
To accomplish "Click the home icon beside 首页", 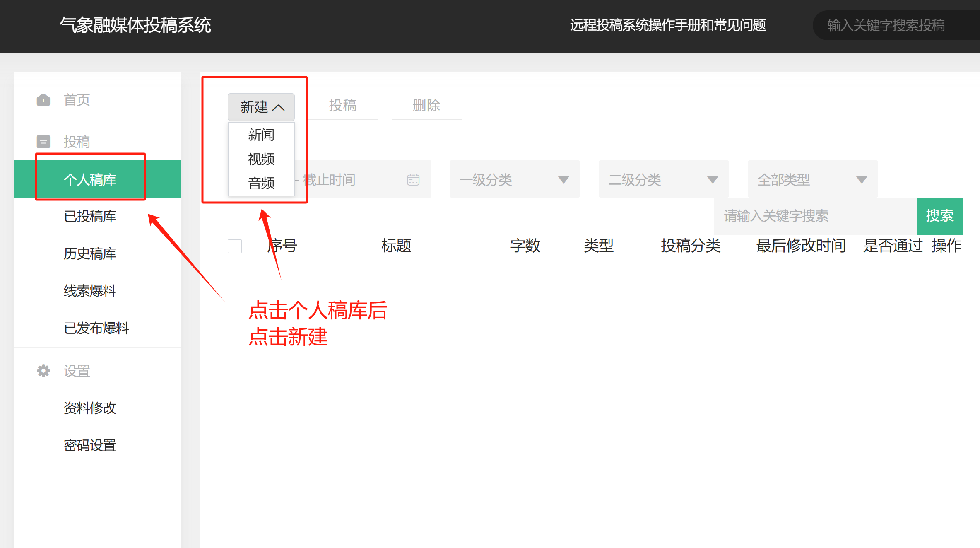I will click(x=43, y=100).
